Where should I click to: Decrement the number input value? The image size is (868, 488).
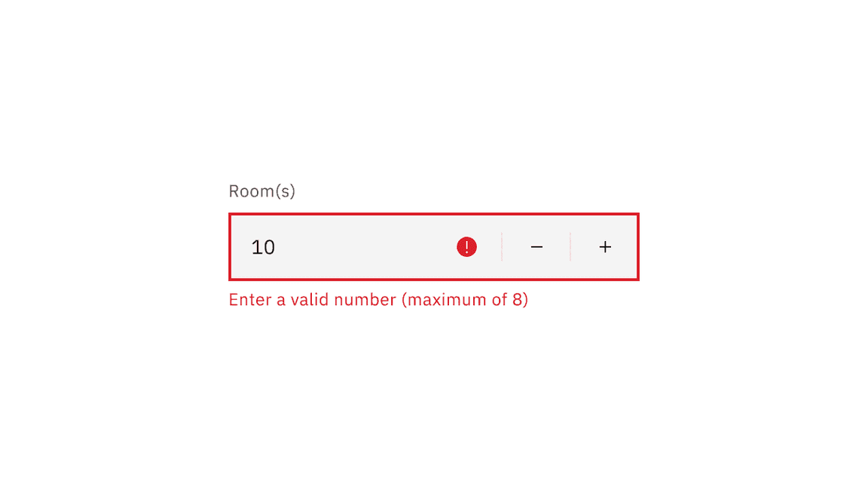pos(536,246)
